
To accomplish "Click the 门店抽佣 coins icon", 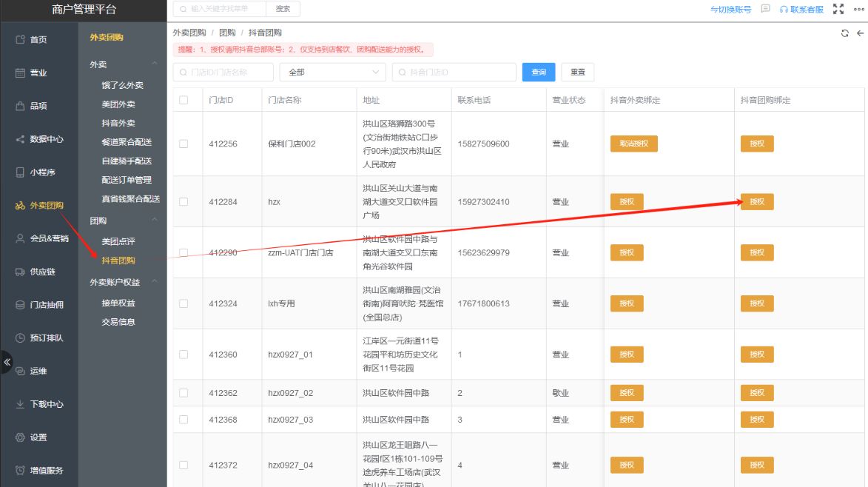I will (21, 305).
